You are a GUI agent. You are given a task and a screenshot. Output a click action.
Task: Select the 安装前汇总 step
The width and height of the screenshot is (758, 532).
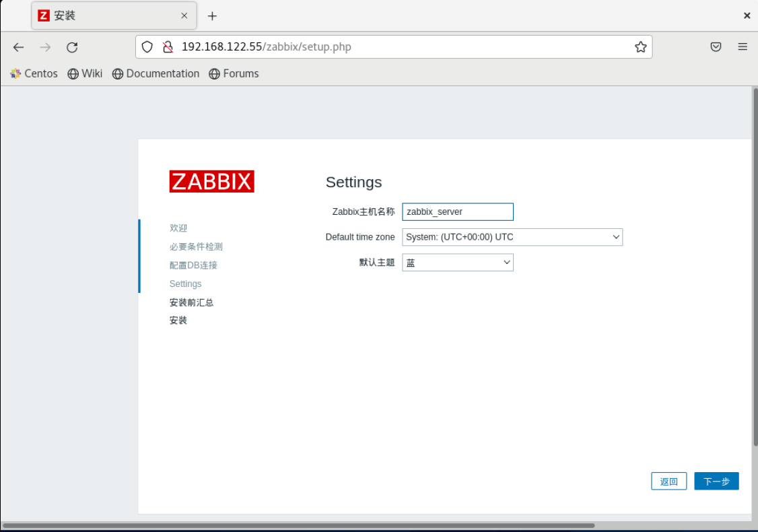pyautogui.click(x=191, y=302)
